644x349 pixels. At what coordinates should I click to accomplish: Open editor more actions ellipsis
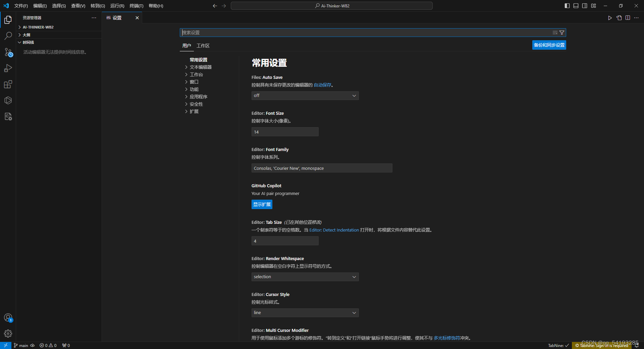pos(636,18)
